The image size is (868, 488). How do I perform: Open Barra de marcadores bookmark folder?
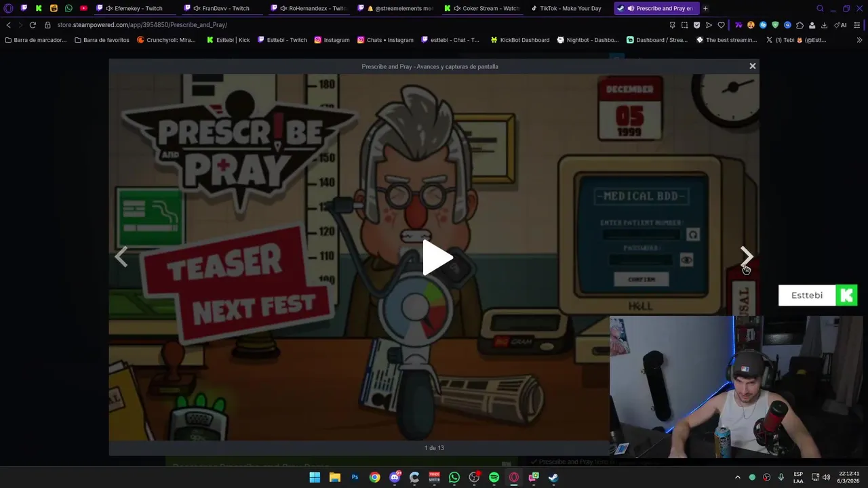(x=35, y=40)
